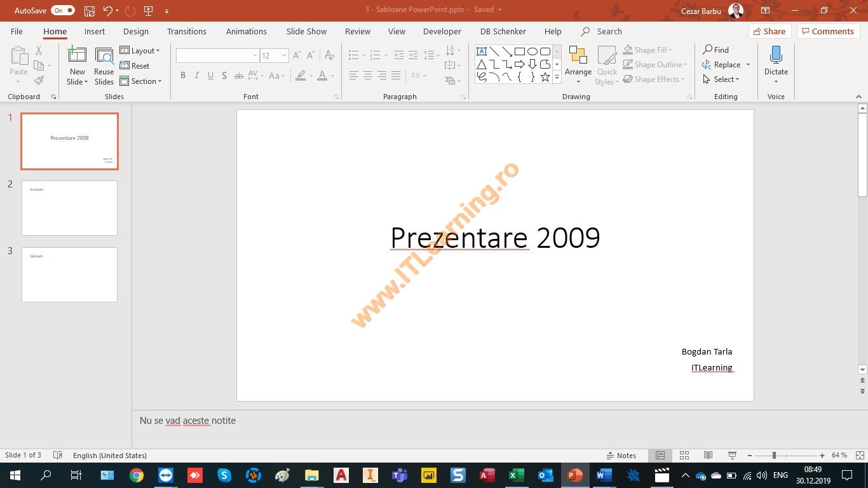Open font size dropdown
Viewport: 868px width, 488px height.
(284, 56)
